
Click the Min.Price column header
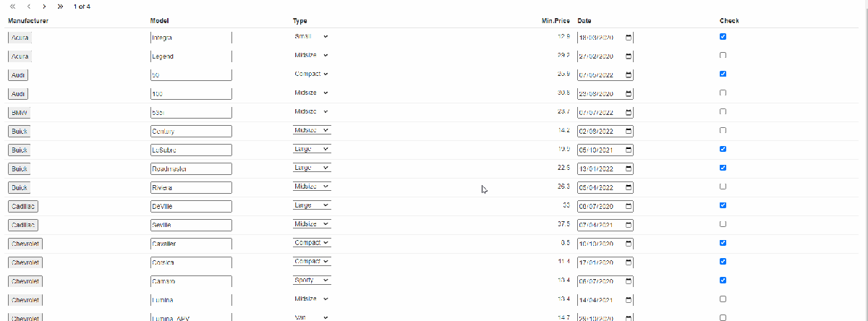coord(556,20)
